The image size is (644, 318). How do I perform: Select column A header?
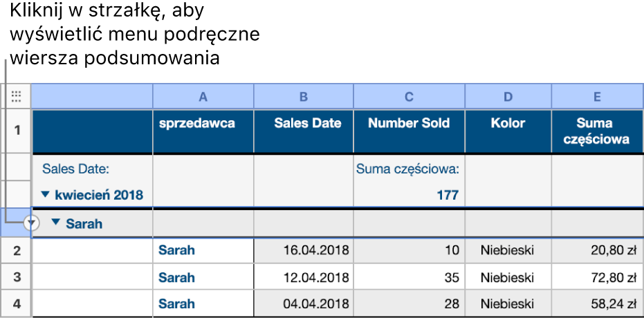[x=203, y=96]
